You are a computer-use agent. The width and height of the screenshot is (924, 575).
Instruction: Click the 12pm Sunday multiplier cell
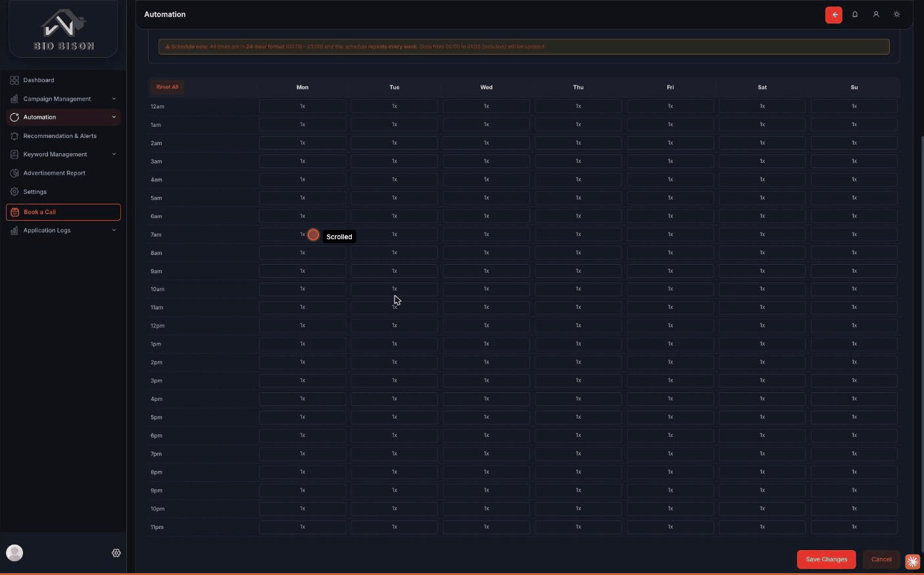click(x=854, y=325)
